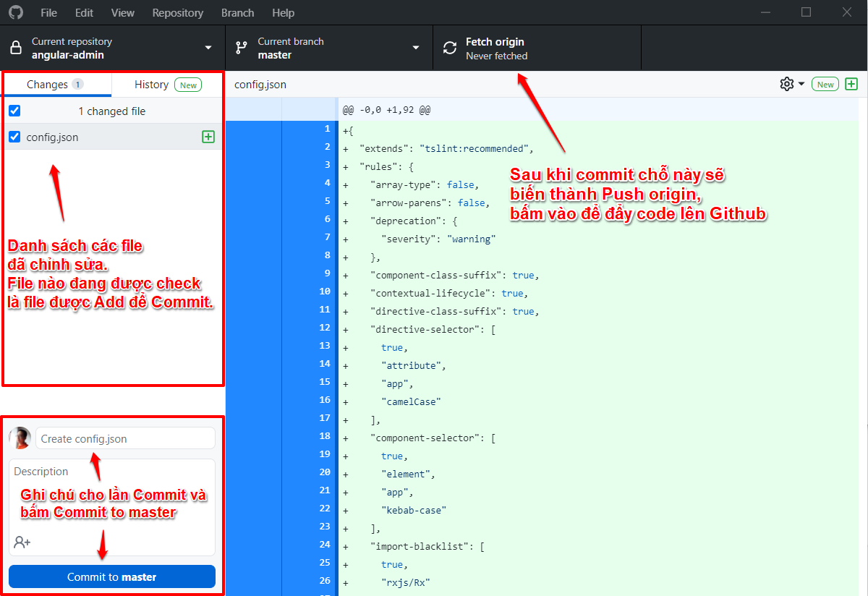This screenshot has height=596, width=868.
Task: Switch to the History tab
Action: (x=167, y=85)
